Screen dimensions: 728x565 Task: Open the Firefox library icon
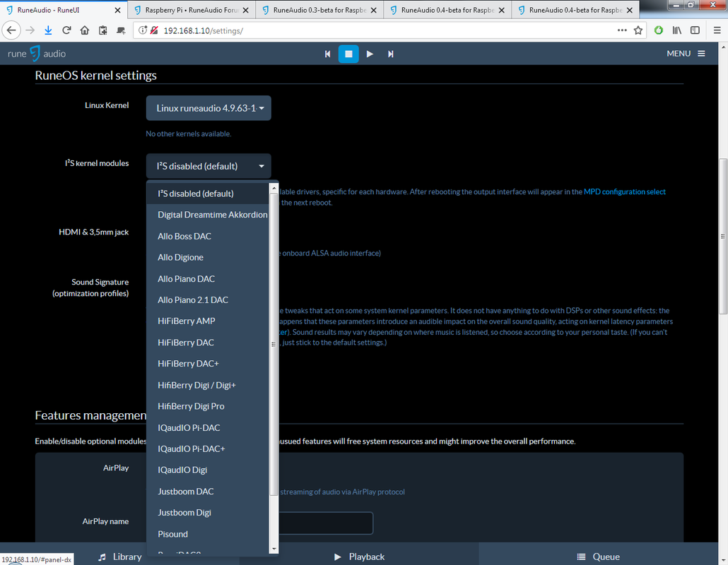(677, 30)
